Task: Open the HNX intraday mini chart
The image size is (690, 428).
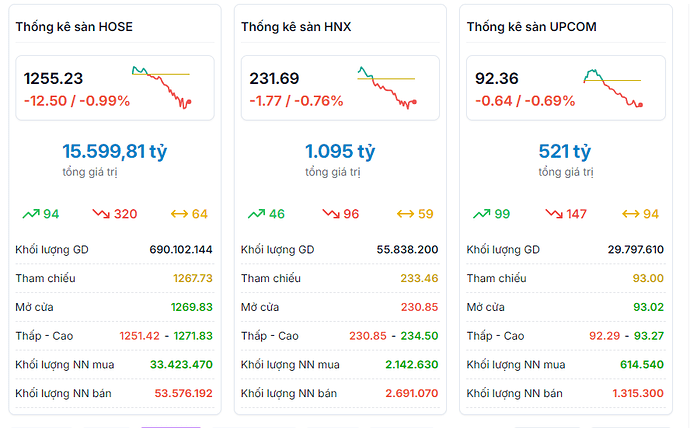Action: pyautogui.click(x=387, y=87)
